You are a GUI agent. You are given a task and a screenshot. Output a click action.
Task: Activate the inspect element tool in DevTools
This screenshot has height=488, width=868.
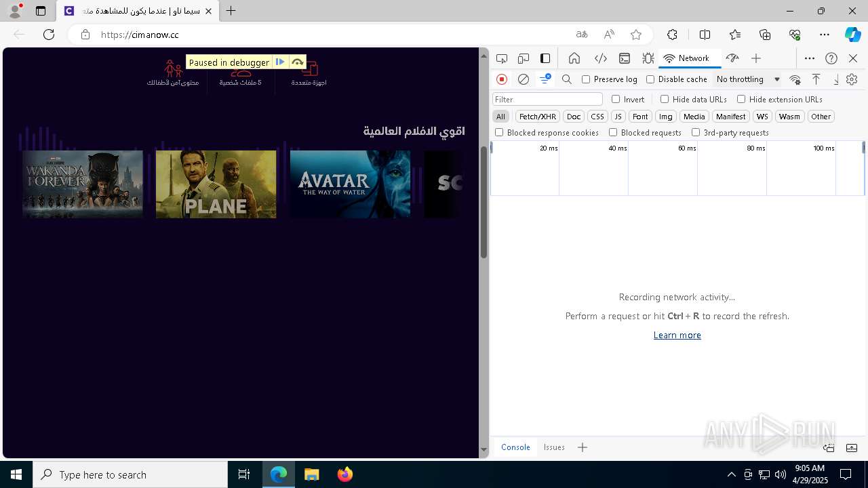502,58
